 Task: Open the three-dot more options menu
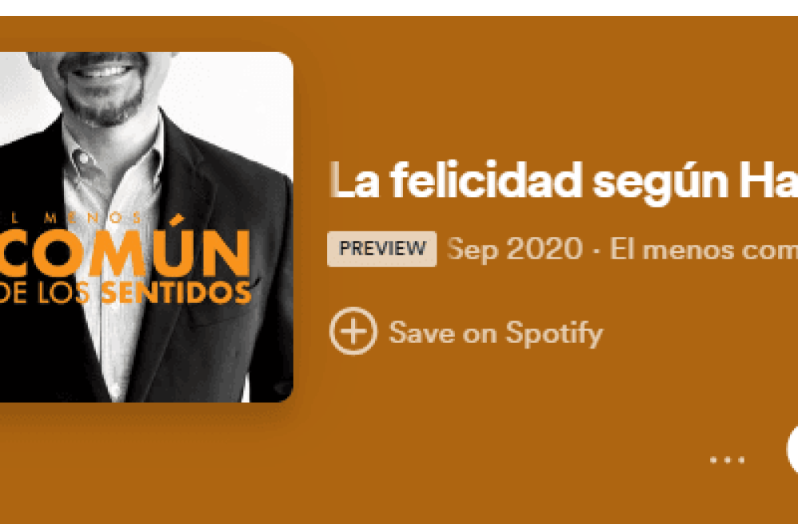[727, 459]
